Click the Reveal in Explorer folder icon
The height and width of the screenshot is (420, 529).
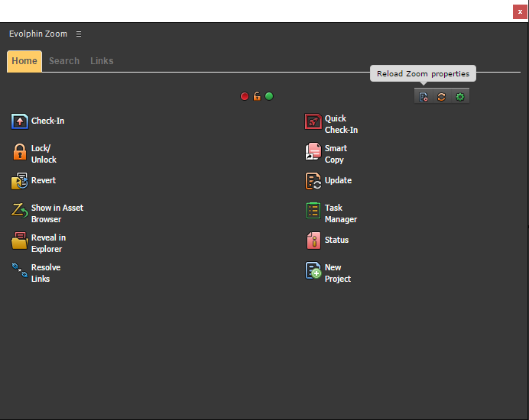tap(20, 241)
